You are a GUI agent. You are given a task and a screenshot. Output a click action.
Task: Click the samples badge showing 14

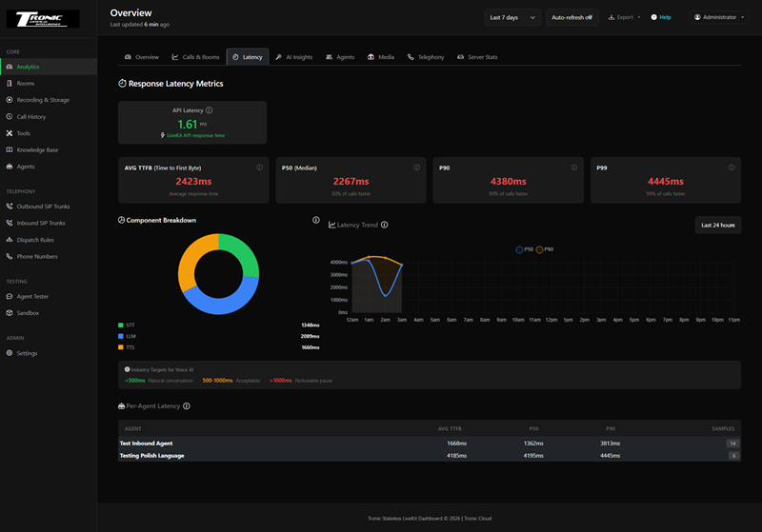[x=732, y=443]
